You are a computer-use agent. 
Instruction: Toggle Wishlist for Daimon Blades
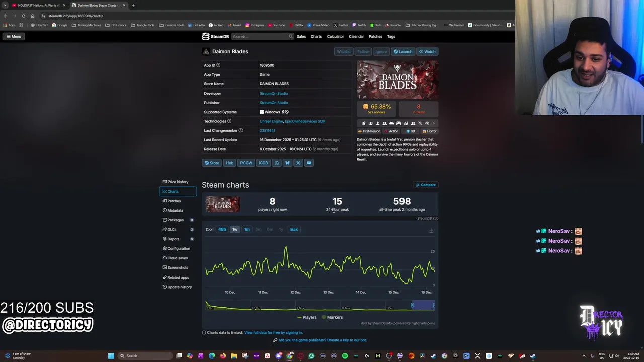tap(344, 51)
